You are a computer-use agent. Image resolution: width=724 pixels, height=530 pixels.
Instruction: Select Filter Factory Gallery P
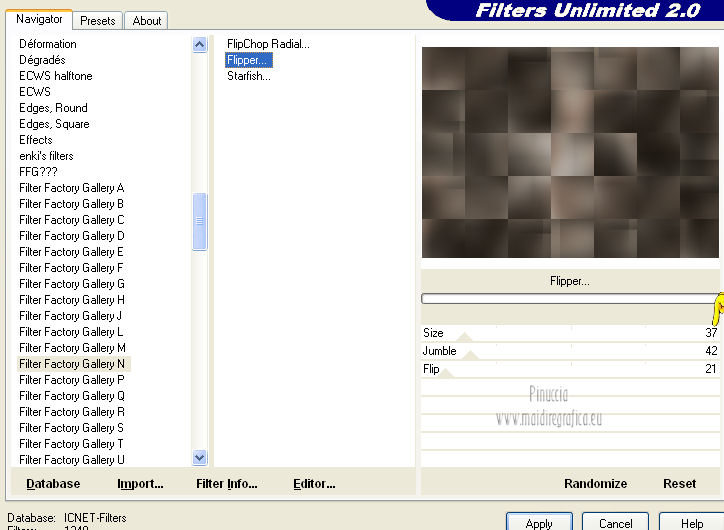tap(72, 380)
